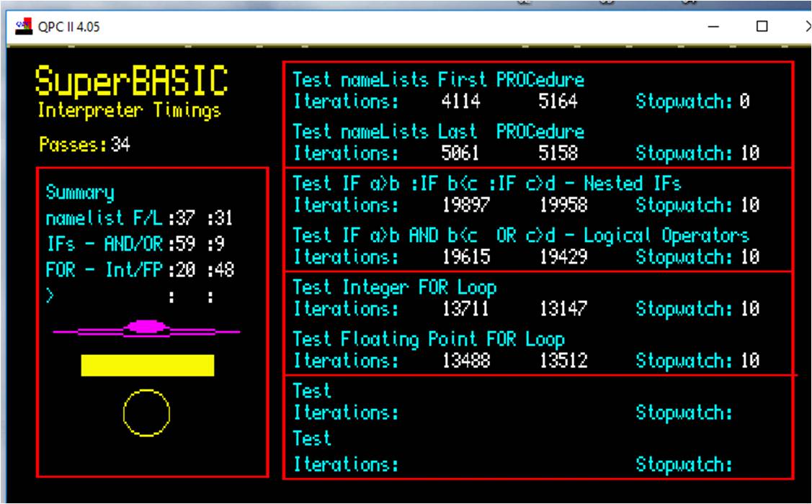Click the IFs - AND/OR value :9
Screen dimensions: 812x504
point(216,244)
